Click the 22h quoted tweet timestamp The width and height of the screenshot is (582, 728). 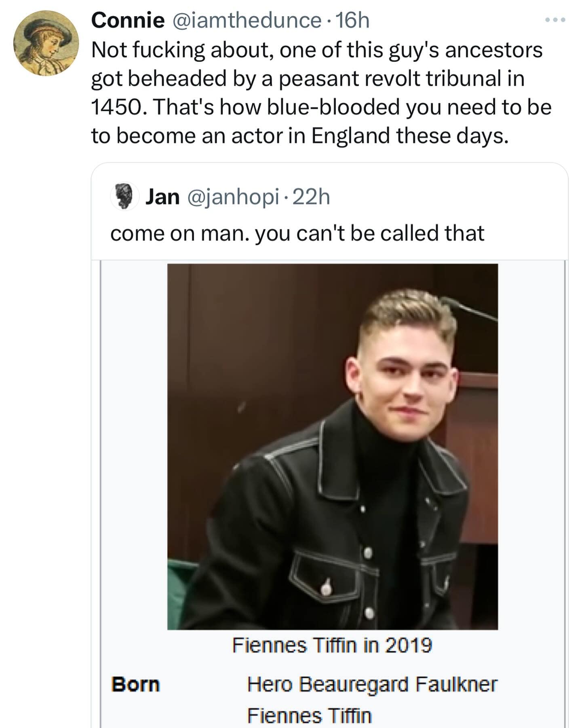(x=311, y=197)
